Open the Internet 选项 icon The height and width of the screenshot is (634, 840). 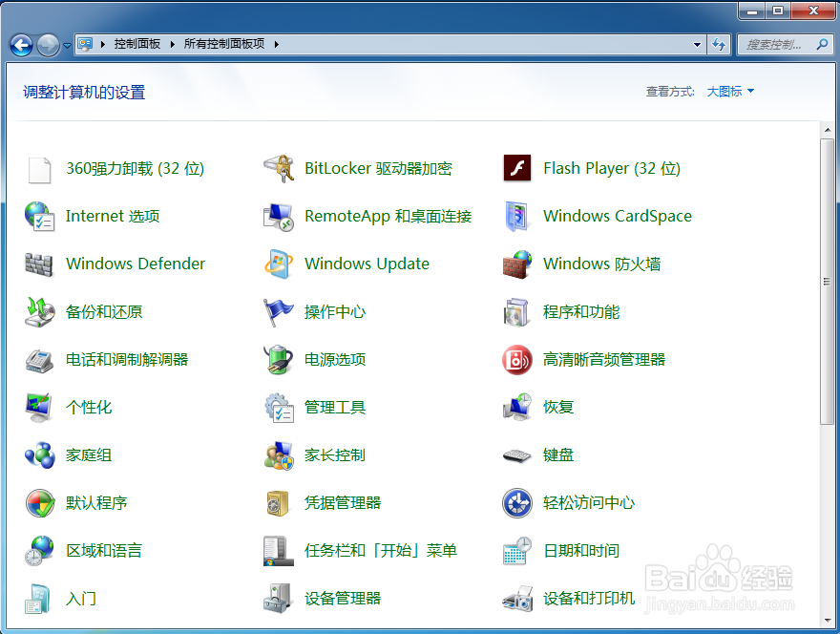click(x=39, y=217)
